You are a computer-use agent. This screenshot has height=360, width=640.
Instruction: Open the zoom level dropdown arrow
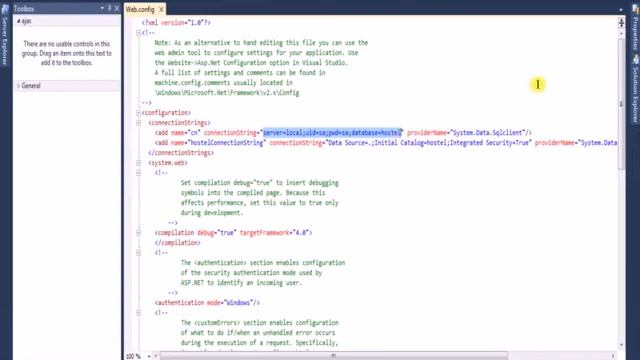149,356
